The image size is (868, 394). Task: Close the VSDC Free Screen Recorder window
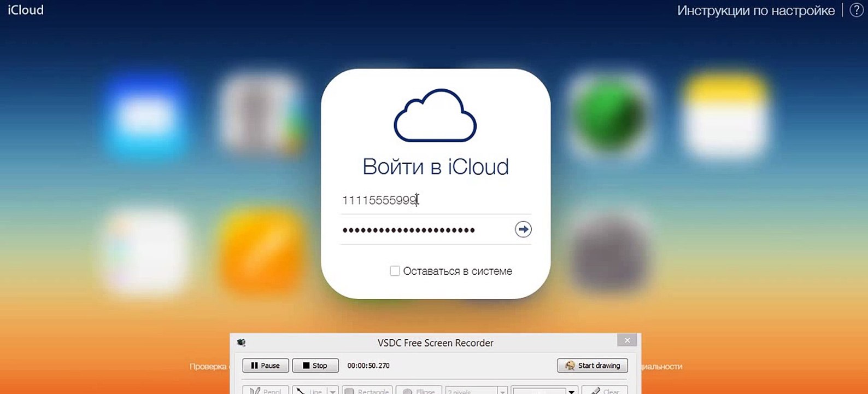pyautogui.click(x=627, y=340)
